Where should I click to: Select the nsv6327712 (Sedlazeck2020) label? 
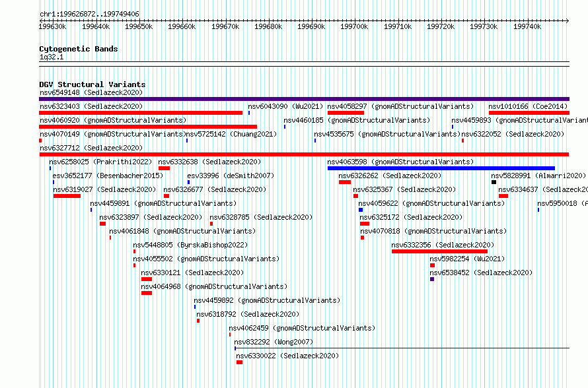(91, 148)
